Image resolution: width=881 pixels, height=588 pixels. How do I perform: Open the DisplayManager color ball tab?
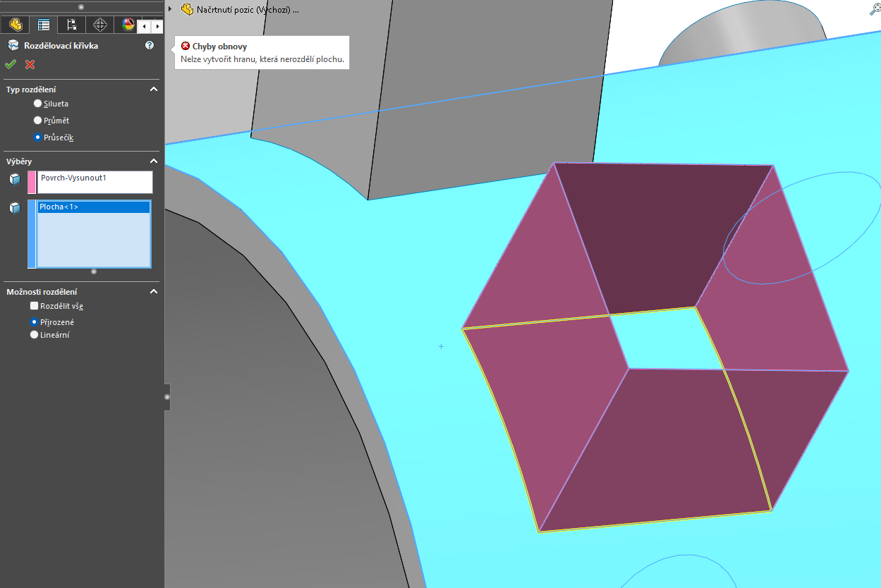coord(127,25)
